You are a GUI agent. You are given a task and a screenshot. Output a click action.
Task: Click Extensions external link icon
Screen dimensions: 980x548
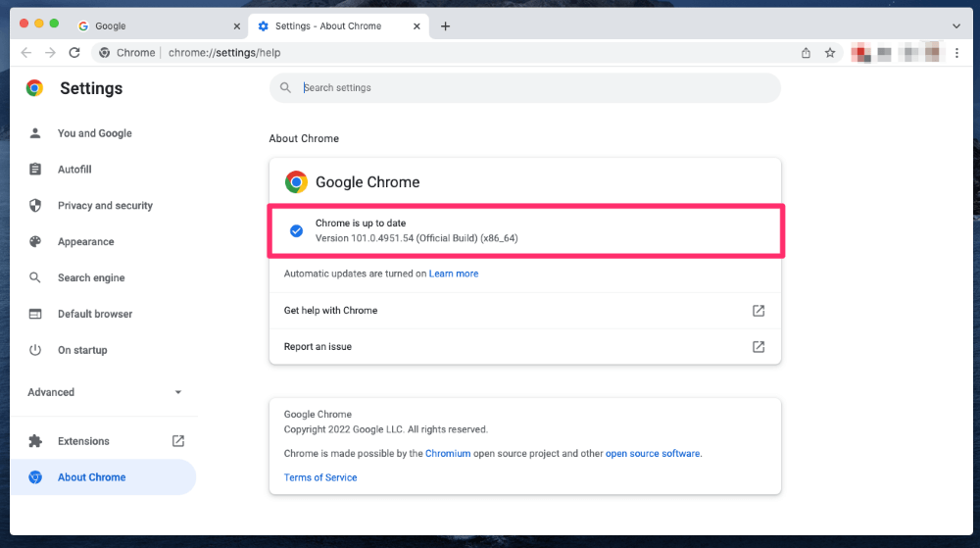pyautogui.click(x=178, y=441)
